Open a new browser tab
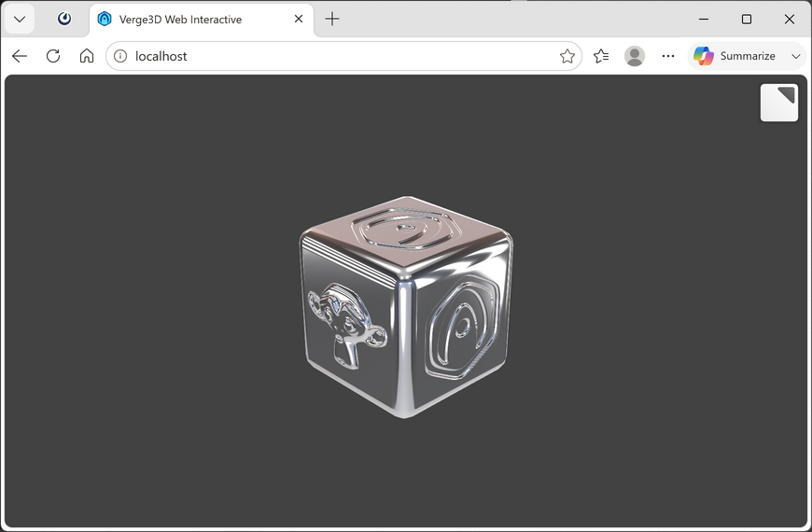Image resolution: width=812 pixels, height=532 pixels. point(332,20)
